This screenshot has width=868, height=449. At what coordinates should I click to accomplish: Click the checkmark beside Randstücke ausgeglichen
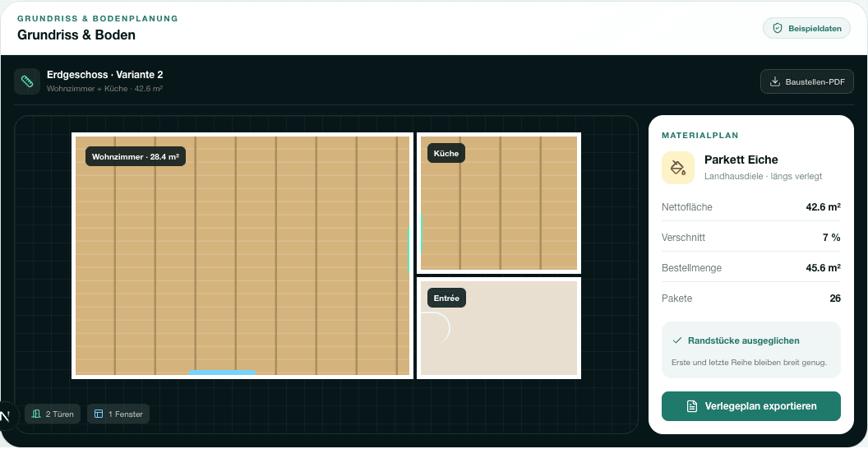pyautogui.click(x=676, y=340)
